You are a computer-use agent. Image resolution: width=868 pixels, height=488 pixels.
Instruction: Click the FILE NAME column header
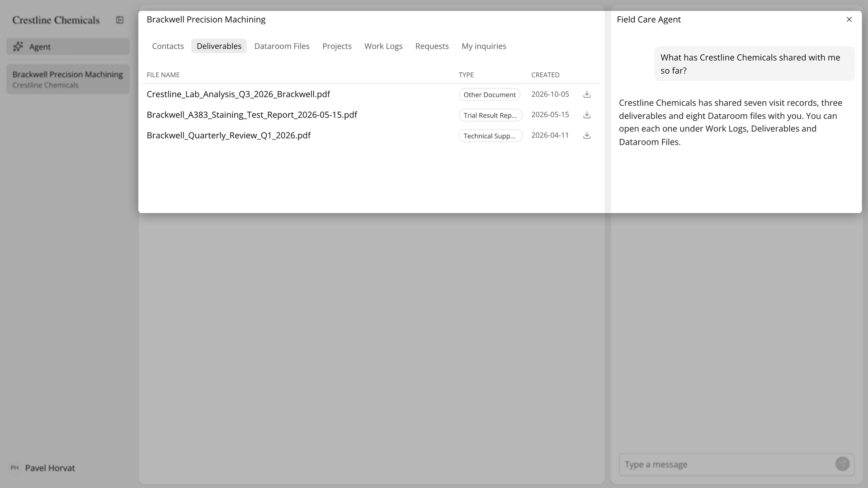click(163, 75)
